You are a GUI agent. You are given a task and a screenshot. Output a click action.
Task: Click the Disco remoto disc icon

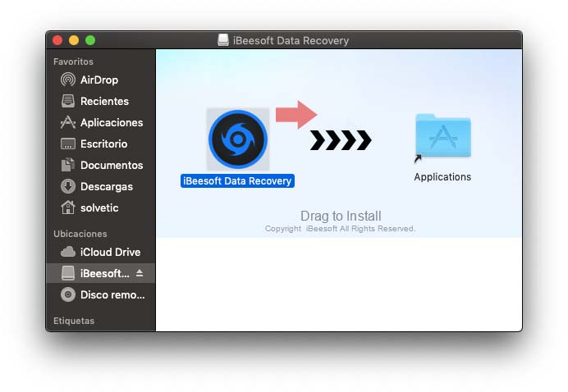68,294
